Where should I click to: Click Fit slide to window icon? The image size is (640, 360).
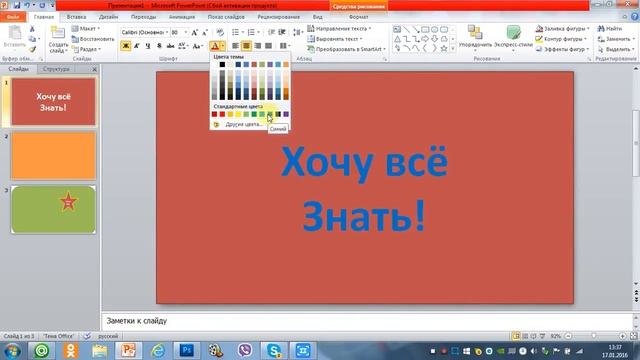(x=633, y=336)
